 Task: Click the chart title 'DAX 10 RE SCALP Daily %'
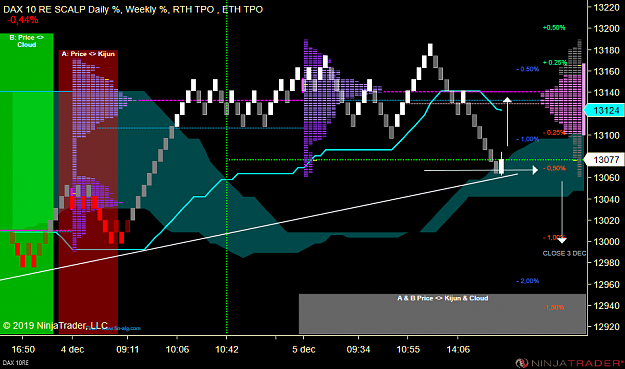click(x=63, y=10)
